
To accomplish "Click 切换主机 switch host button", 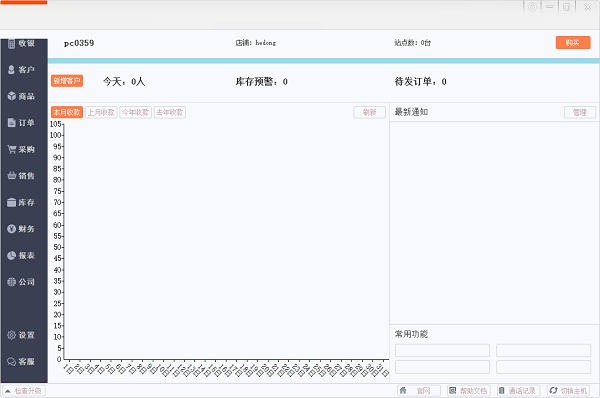I will click(x=568, y=390).
